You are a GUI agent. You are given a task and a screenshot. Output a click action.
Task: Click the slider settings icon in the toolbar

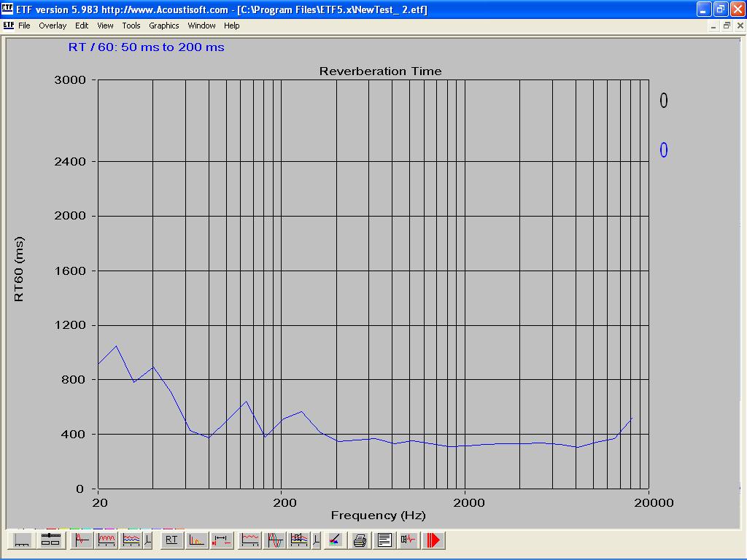[50, 540]
